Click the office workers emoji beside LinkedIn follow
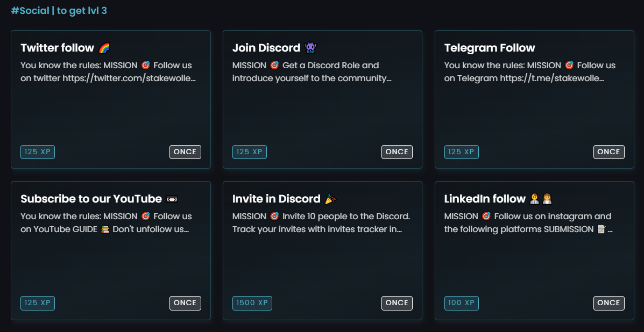The height and width of the screenshot is (332, 644). pos(541,199)
